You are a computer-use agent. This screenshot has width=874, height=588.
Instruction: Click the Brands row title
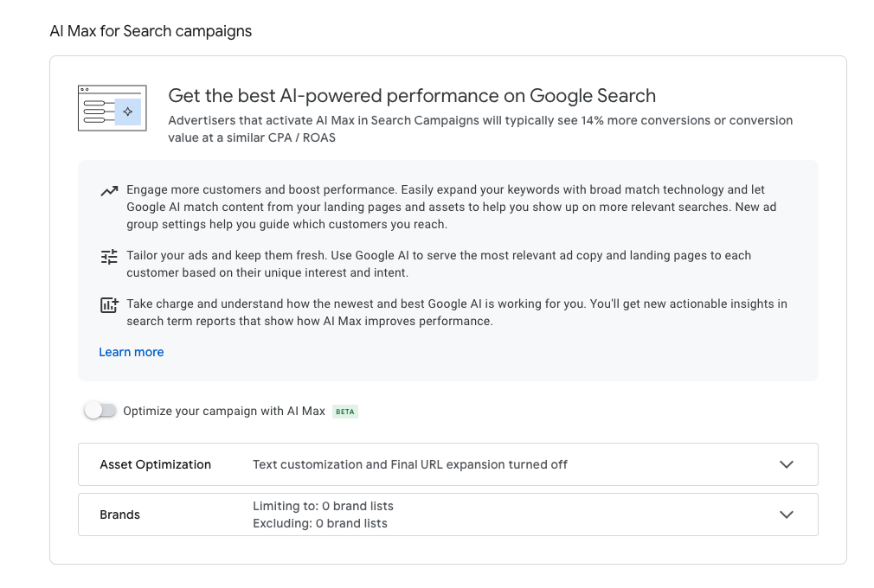coord(119,514)
